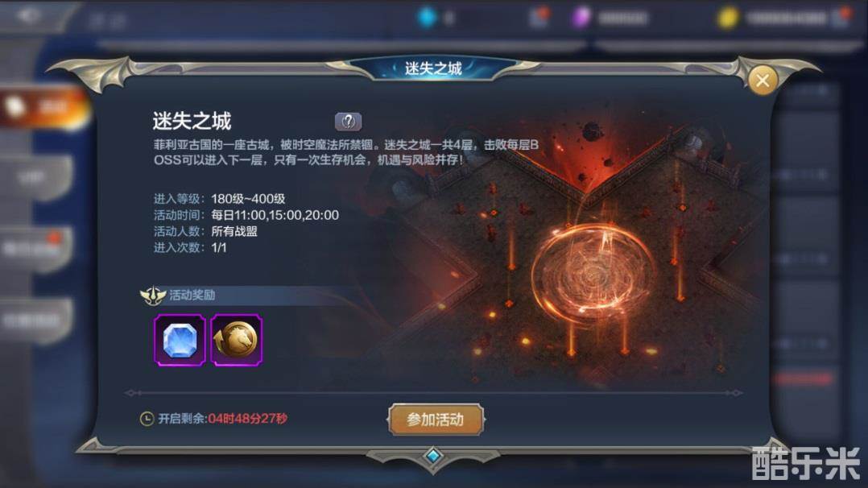Close the 迷失之城 dialog with X
868x488 pixels.
[x=763, y=81]
